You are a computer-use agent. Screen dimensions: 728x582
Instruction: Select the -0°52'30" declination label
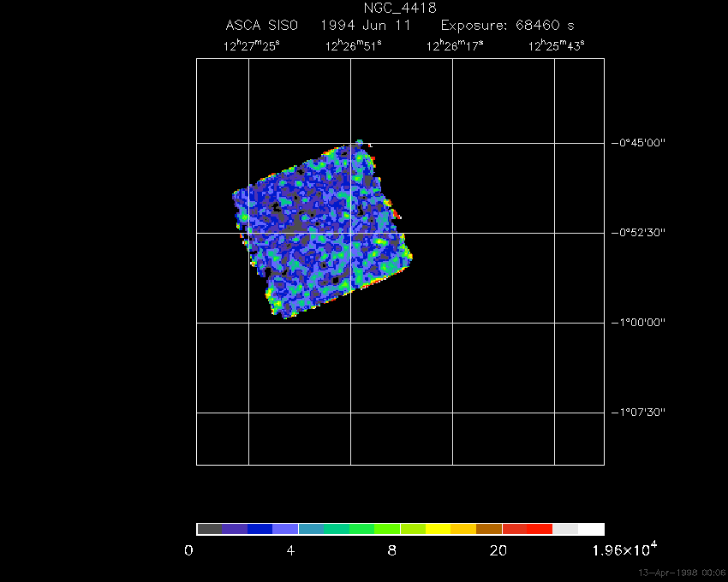click(638, 233)
